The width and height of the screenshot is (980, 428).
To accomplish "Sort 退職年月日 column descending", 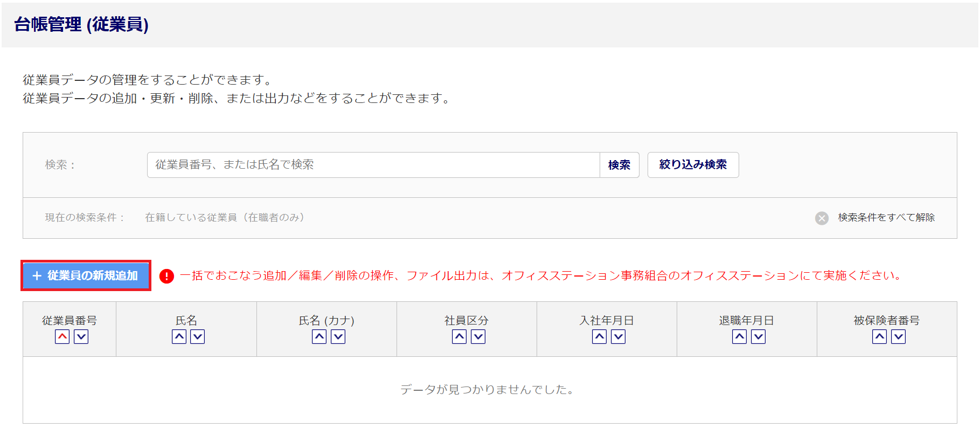I will point(758,337).
